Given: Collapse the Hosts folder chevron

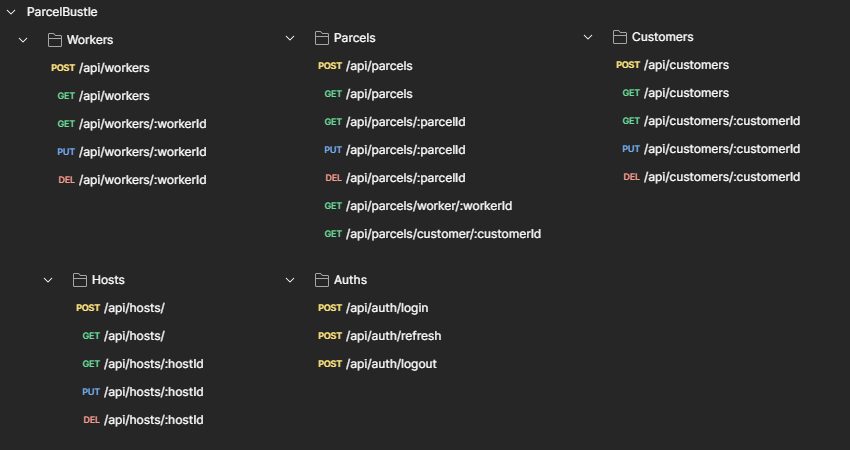Looking at the screenshot, I should (x=48, y=280).
